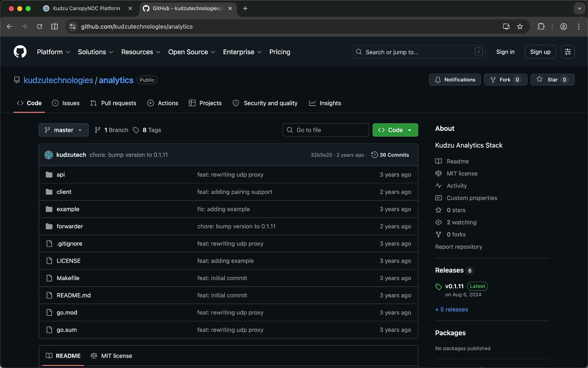The image size is (588, 368).
Task: Switch to the Actions tab
Action: pyautogui.click(x=163, y=103)
